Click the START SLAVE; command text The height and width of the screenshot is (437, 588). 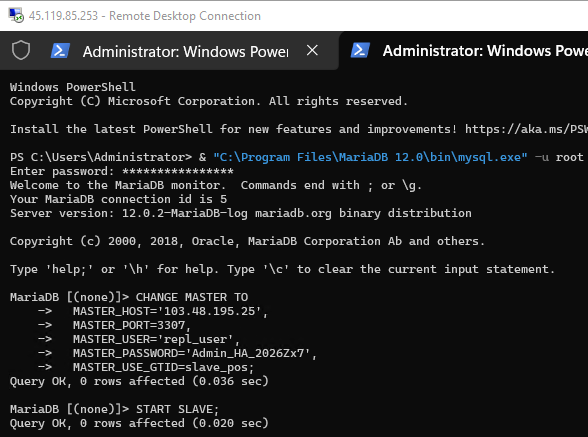pyautogui.click(x=177, y=409)
